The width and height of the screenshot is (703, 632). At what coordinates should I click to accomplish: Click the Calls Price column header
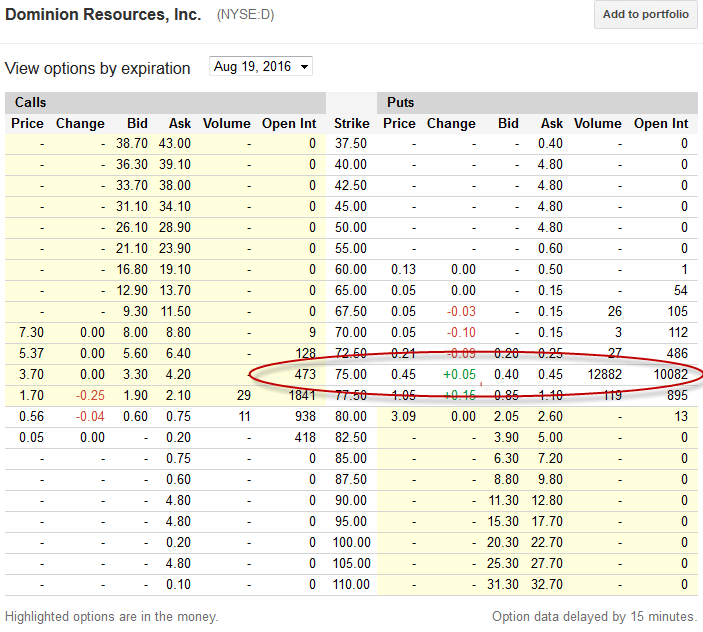(27, 123)
